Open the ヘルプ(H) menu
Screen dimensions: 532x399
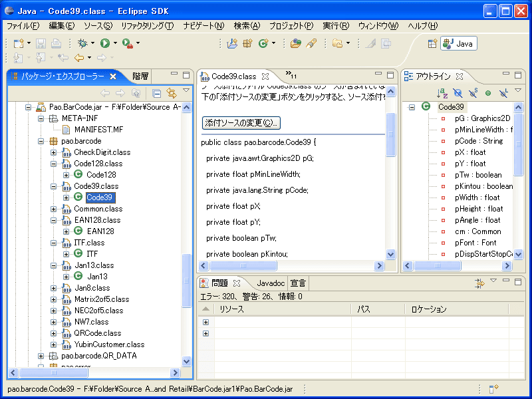pos(423,26)
